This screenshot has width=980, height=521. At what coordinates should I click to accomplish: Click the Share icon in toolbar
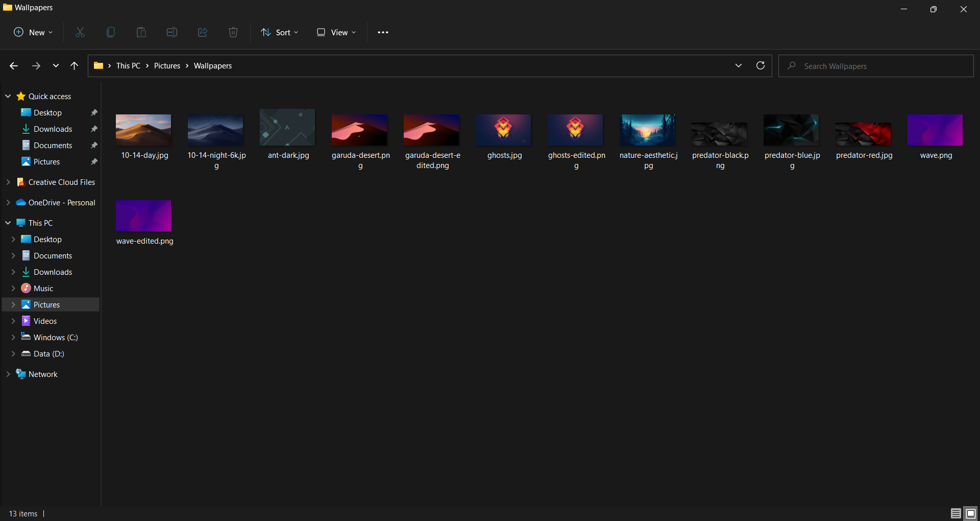[203, 32]
